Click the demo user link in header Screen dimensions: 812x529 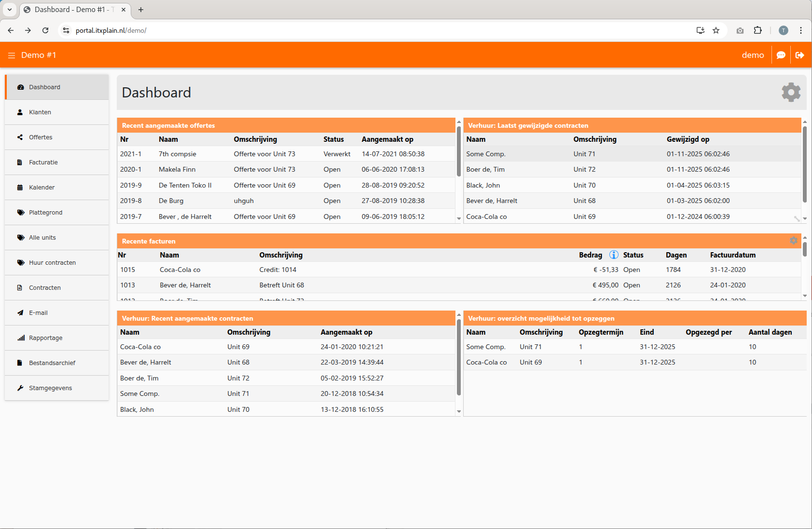tap(752, 55)
